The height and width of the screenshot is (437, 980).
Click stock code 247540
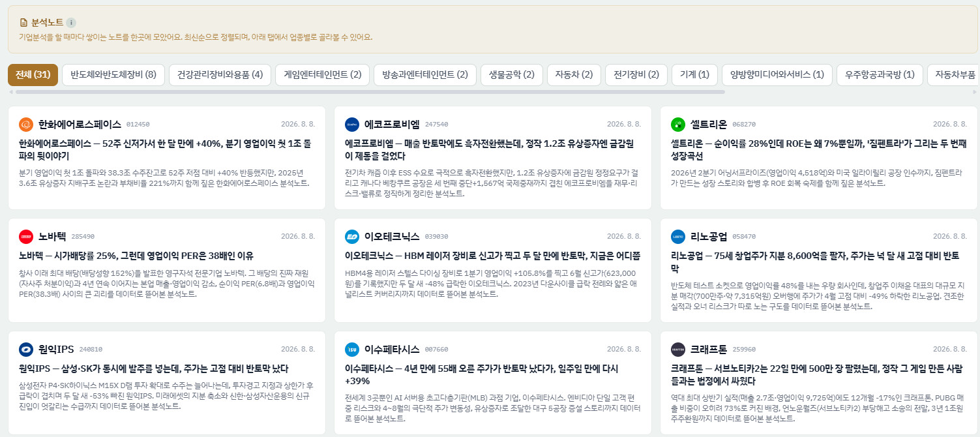(x=437, y=125)
